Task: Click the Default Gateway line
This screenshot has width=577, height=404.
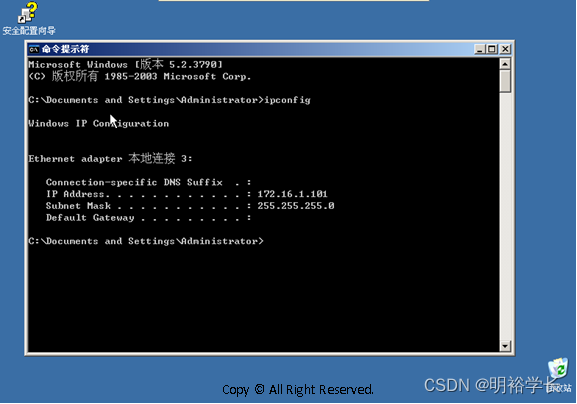Action: [148, 217]
